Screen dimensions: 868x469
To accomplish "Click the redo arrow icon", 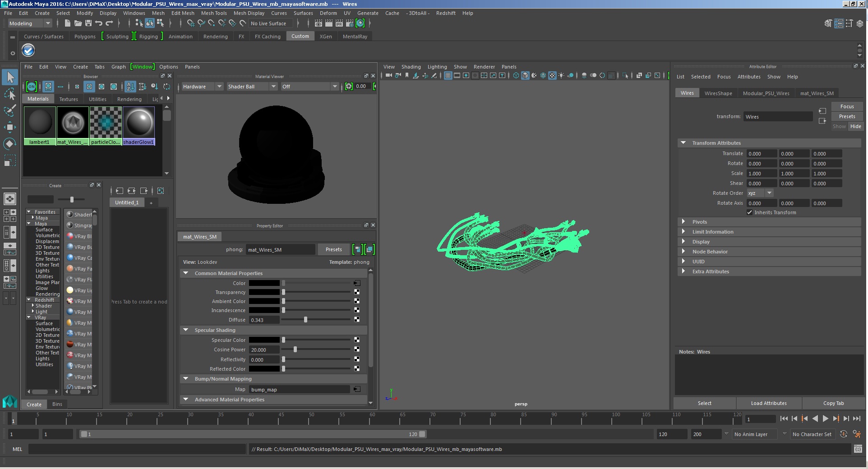I will (x=109, y=23).
